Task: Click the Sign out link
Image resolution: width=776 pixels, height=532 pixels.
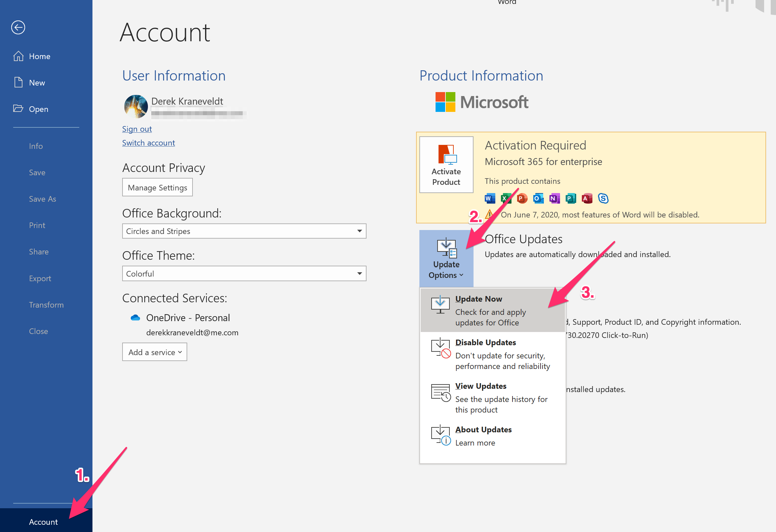Action: [x=137, y=129]
